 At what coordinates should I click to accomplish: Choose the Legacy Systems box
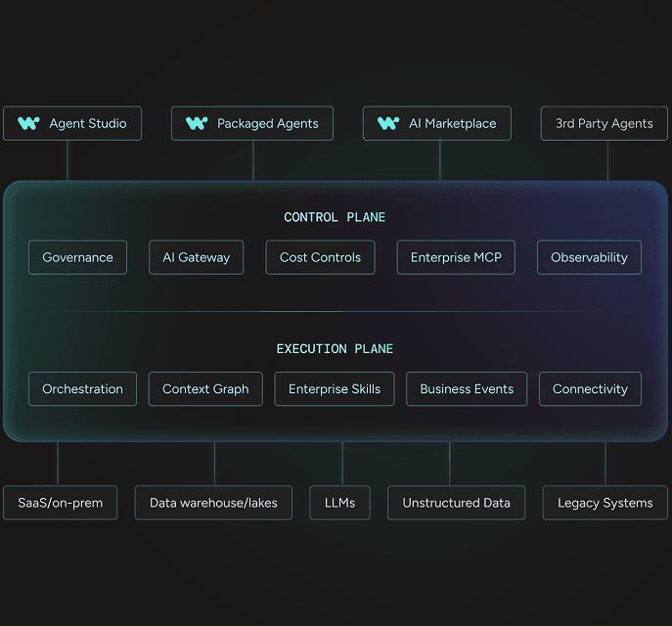click(605, 503)
